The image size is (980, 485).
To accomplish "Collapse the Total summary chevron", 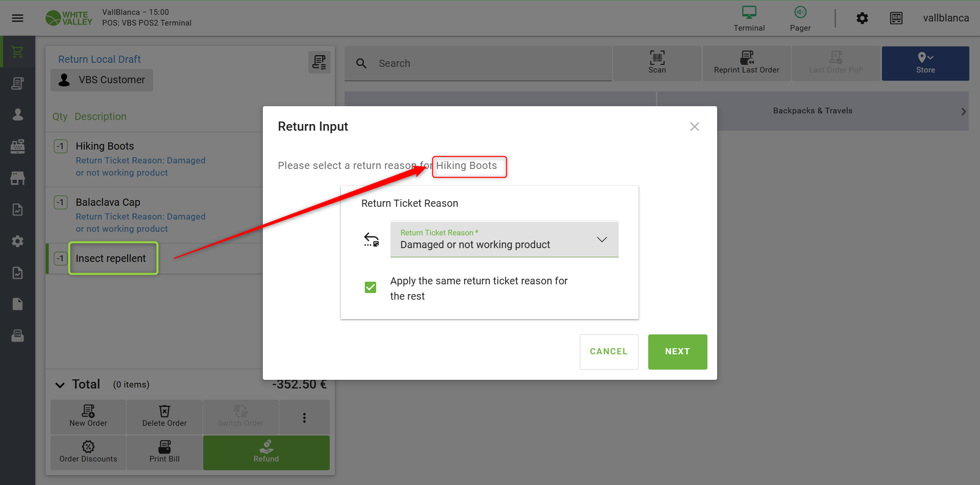I will tap(60, 385).
